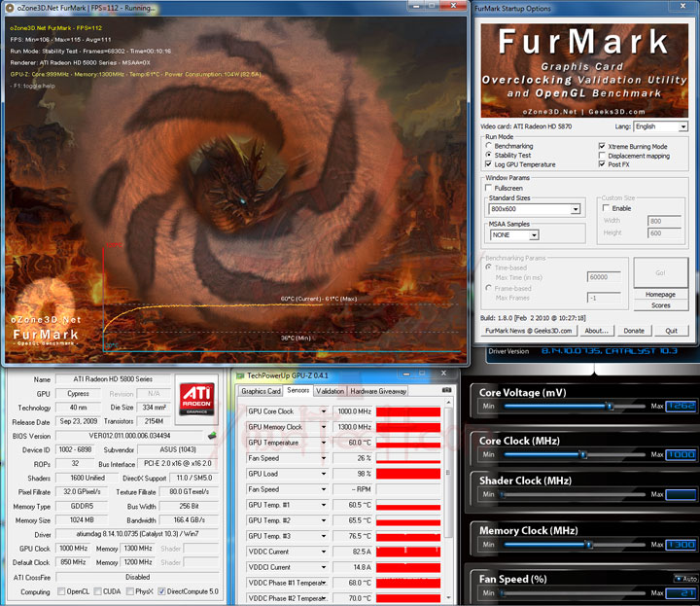The height and width of the screenshot is (606, 700).
Task: Click the About... button
Action: 596,331
